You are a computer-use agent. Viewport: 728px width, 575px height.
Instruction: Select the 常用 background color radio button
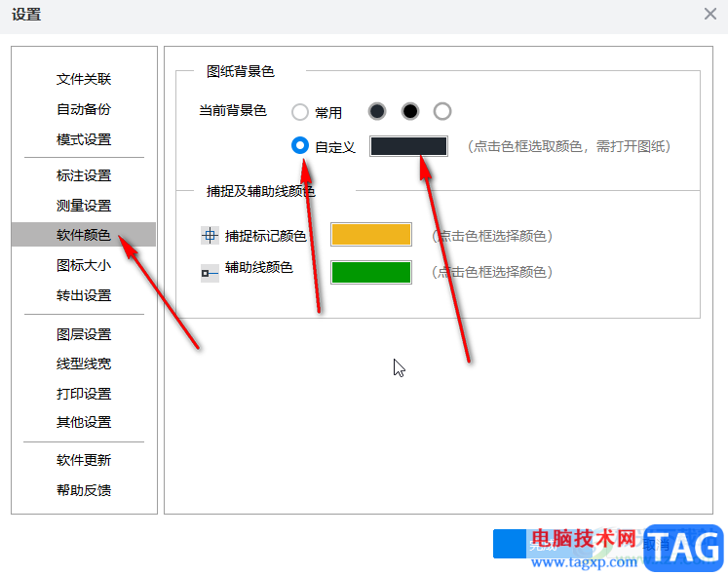coord(300,112)
